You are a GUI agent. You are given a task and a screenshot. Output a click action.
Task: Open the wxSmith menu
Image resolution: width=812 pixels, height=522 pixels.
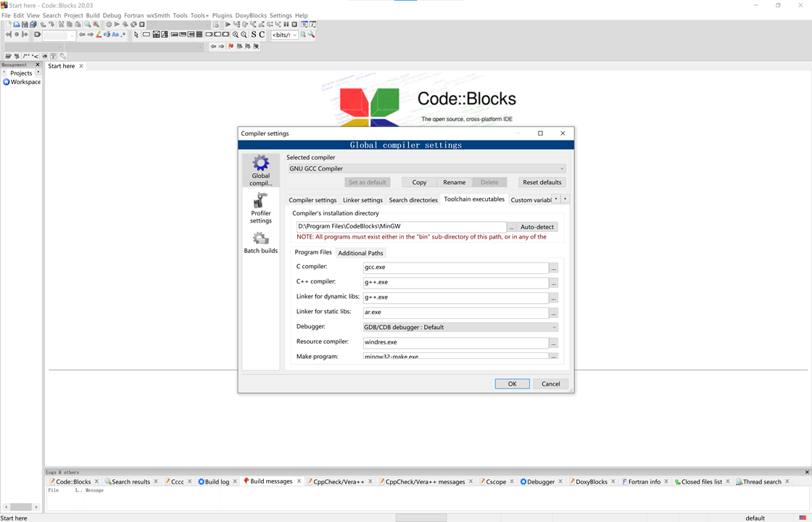pos(158,15)
